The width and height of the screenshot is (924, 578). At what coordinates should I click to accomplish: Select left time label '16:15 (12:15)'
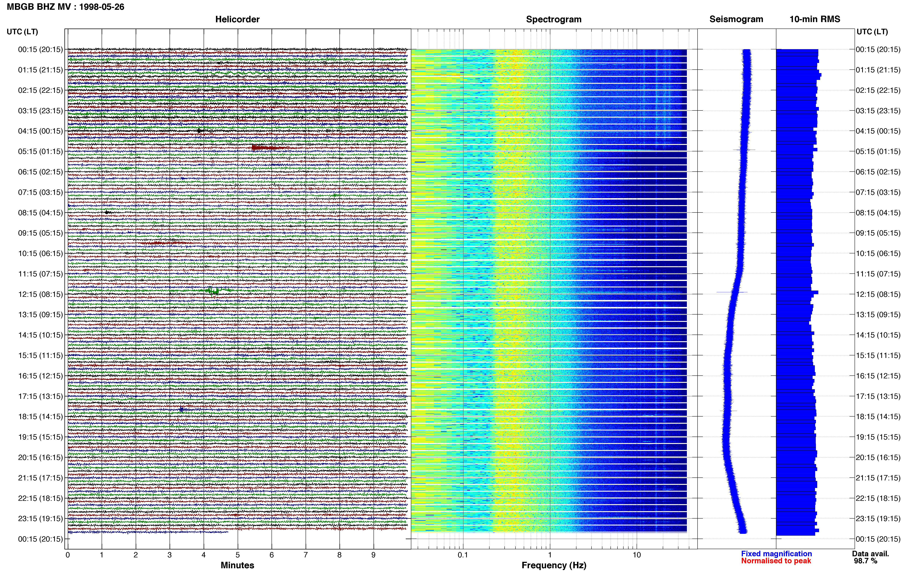[40, 376]
